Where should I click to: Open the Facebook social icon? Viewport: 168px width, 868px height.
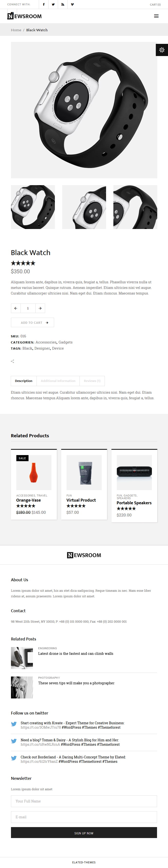coord(43,4)
